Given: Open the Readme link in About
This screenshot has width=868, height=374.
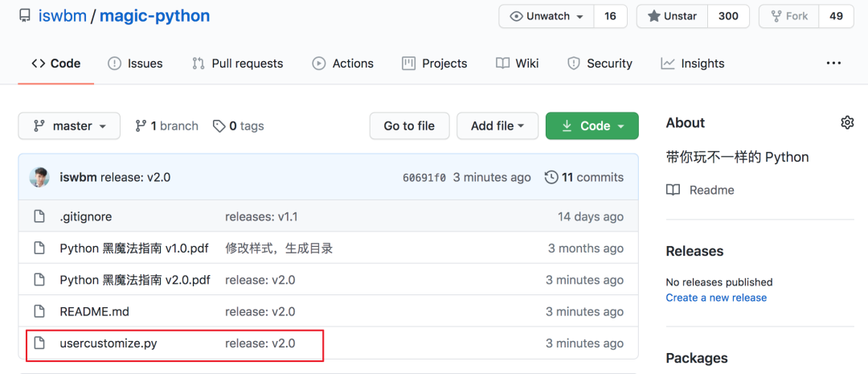Looking at the screenshot, I should click(712, 190).
